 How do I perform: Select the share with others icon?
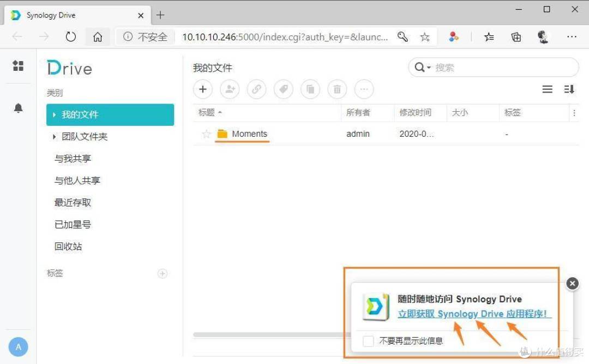pos(229,89)
